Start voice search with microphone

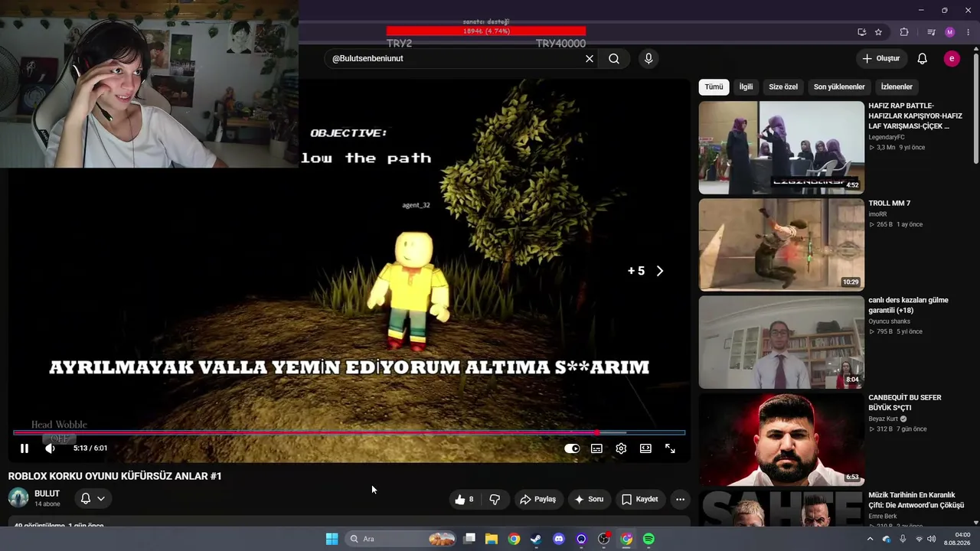[x=648, y=59]
